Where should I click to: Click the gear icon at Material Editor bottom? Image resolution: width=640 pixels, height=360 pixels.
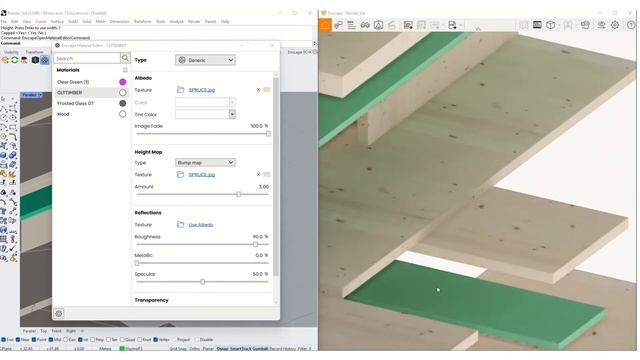pos(59,313)
